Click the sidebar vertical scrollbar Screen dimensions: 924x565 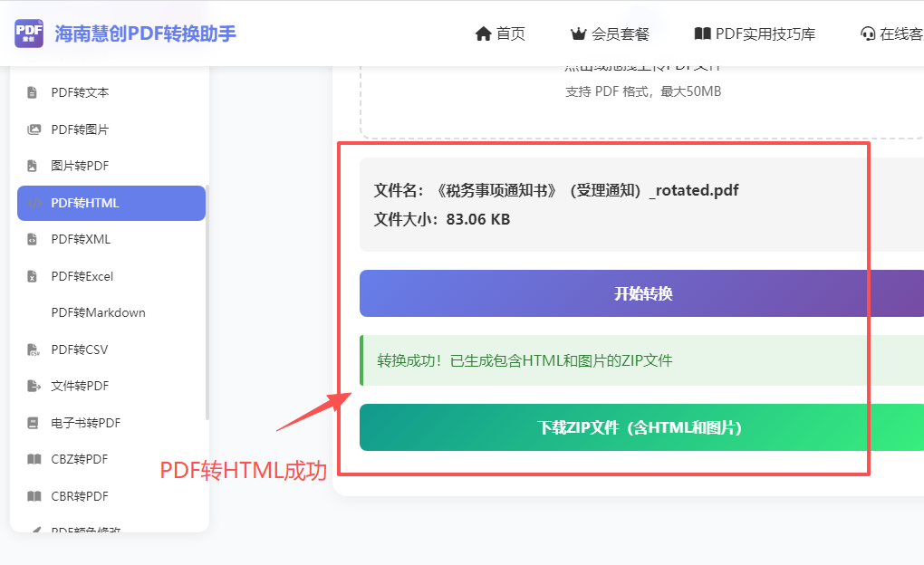207,302
